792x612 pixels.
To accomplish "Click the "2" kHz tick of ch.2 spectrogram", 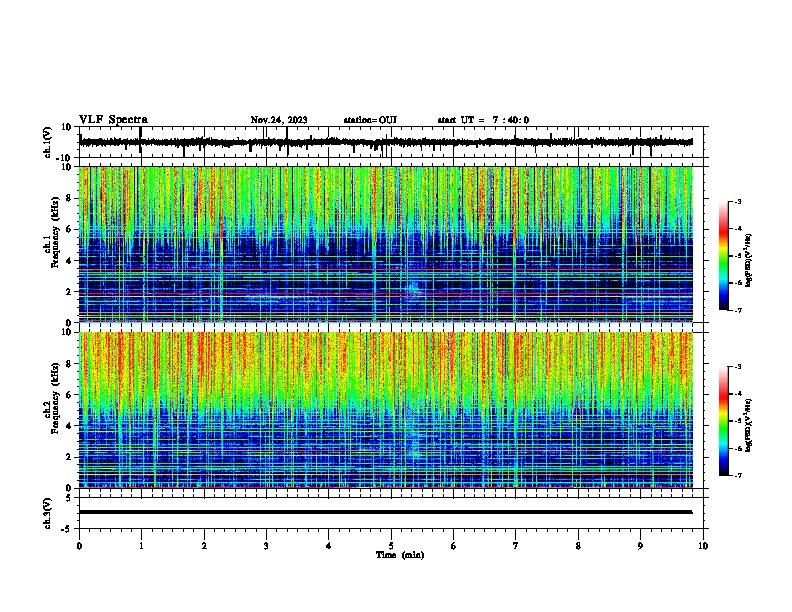I will click(x=69, y=457).
